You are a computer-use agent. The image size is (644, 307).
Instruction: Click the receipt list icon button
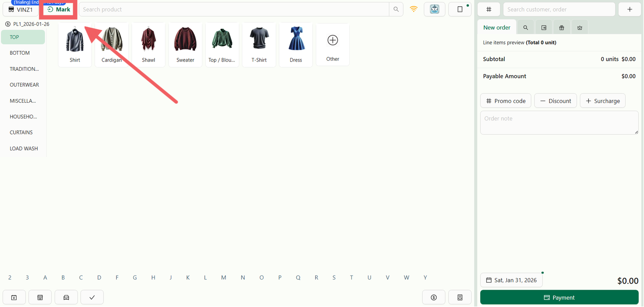460,297
